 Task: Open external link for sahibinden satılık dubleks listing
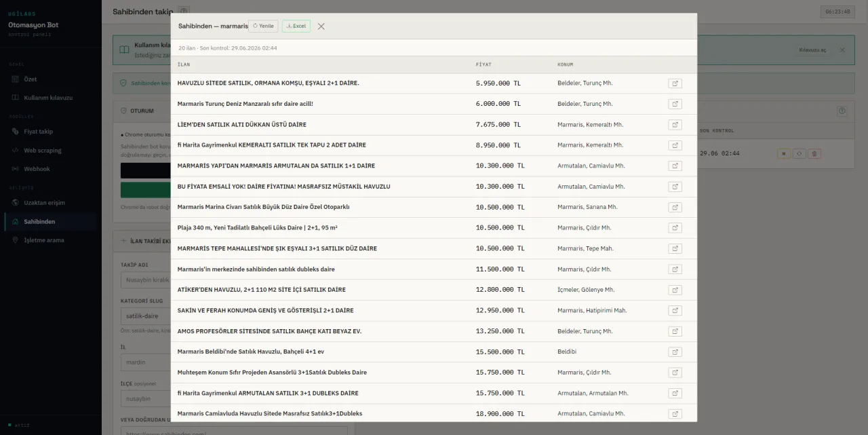[675, 269]
